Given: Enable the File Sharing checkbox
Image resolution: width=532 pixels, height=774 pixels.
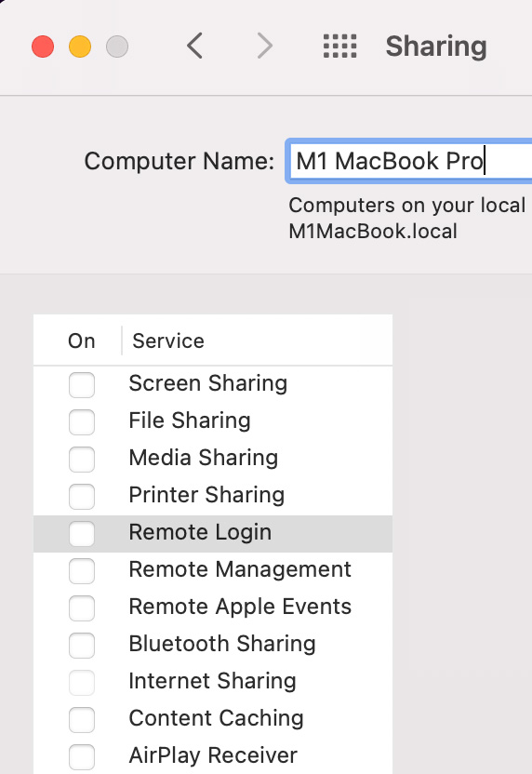Looking at the screenshot, I should (x=82, y=422).
